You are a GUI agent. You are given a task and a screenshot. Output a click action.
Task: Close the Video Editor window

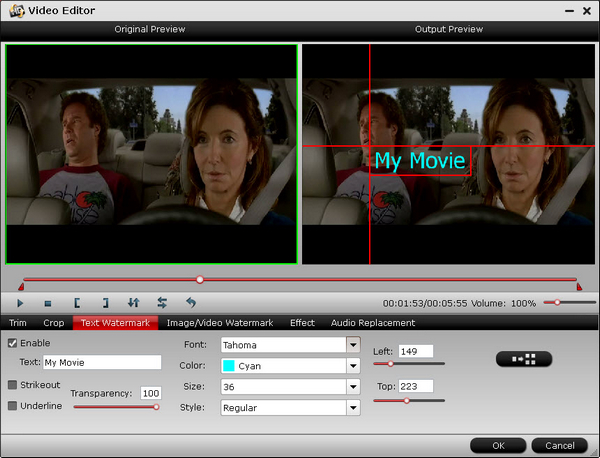[x=587, y=11]
